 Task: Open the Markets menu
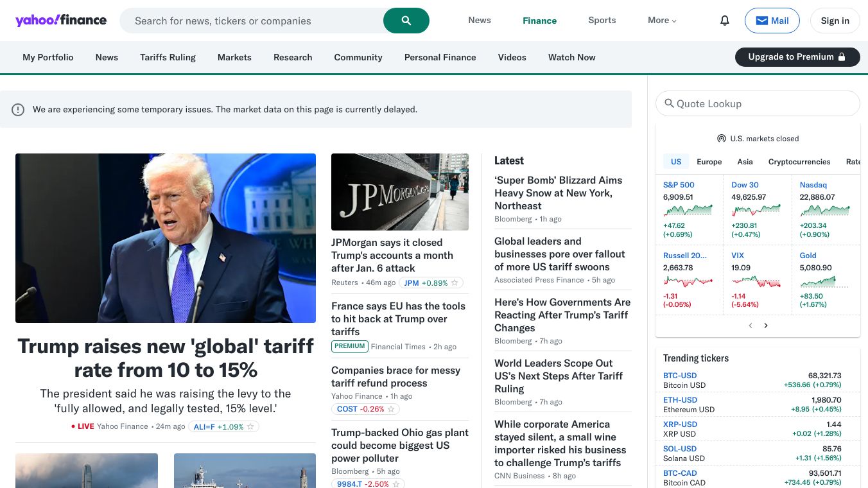pyautogui.click(x=234, y=57)
